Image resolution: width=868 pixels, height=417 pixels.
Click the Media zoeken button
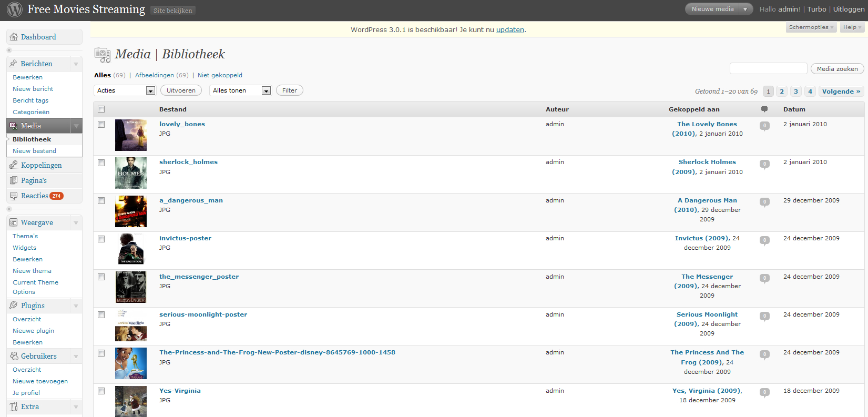(x=837, y=69)
